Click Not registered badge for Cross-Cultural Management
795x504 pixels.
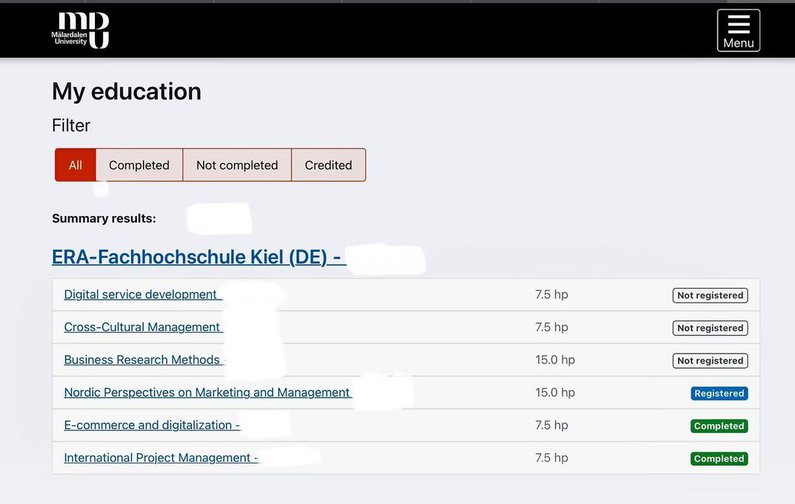710,328
